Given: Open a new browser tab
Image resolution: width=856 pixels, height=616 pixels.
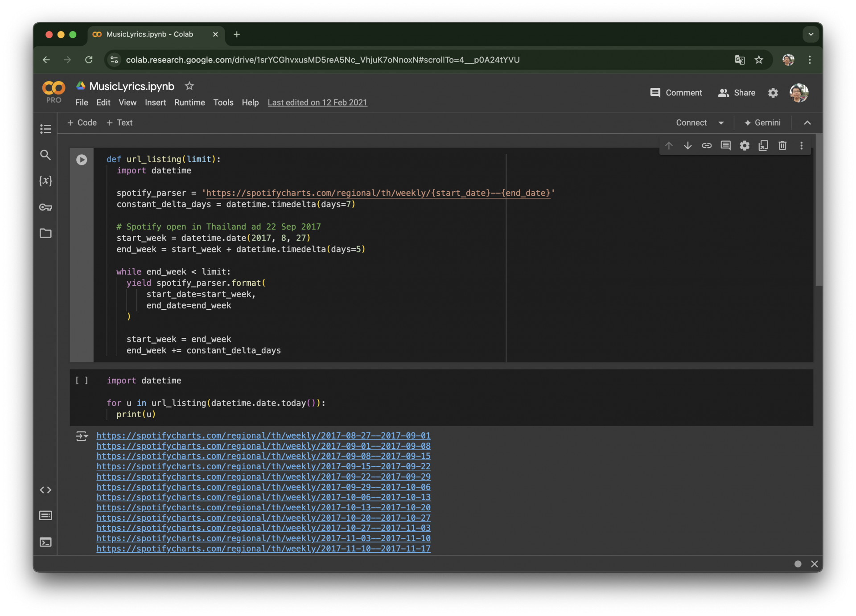Looking at the screenshot, I should (x=237, y=34).
